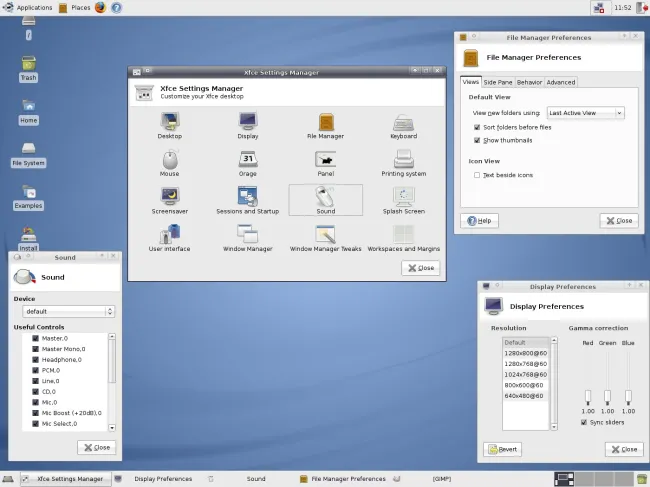Switch to Display Preferences in the taskbar
The image size is (650, 487).
pos(158,479)
